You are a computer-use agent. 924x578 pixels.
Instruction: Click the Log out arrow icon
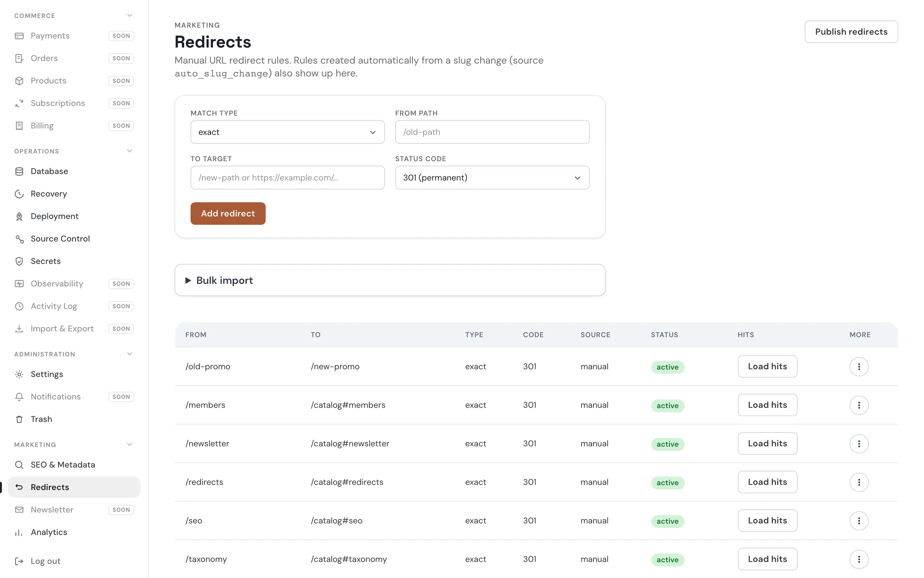[x=19, y=561]
